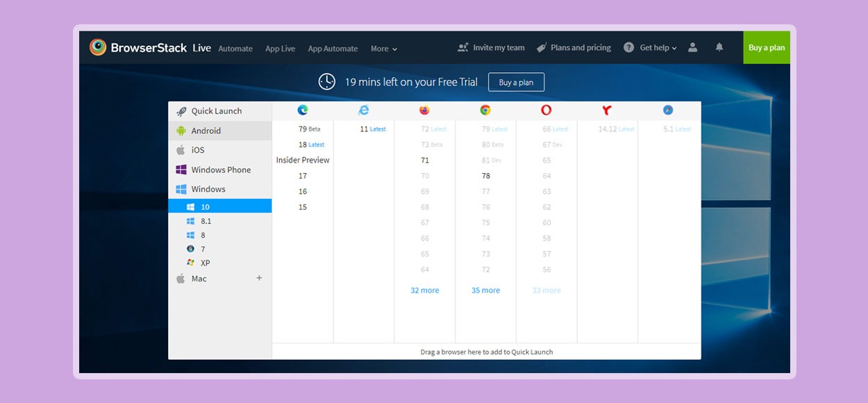The image size is (868, 403).
Task: Select the Safari browser icon
Action: coord(668,110)
